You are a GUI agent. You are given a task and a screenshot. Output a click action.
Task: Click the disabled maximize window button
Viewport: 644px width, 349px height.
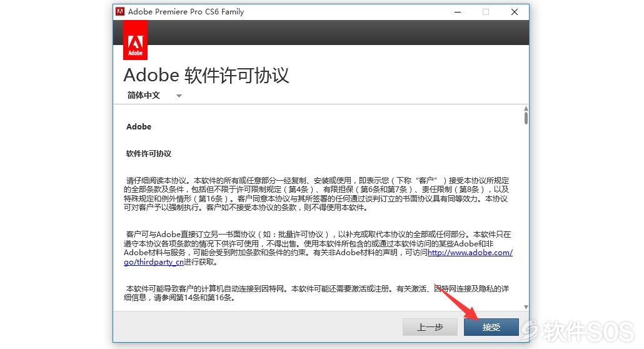point(486,12)
